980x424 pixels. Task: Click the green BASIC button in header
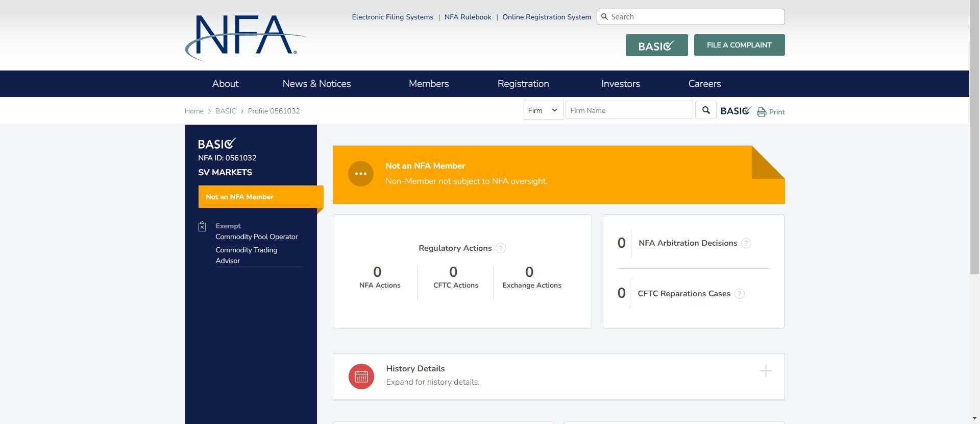pos(657,45)
